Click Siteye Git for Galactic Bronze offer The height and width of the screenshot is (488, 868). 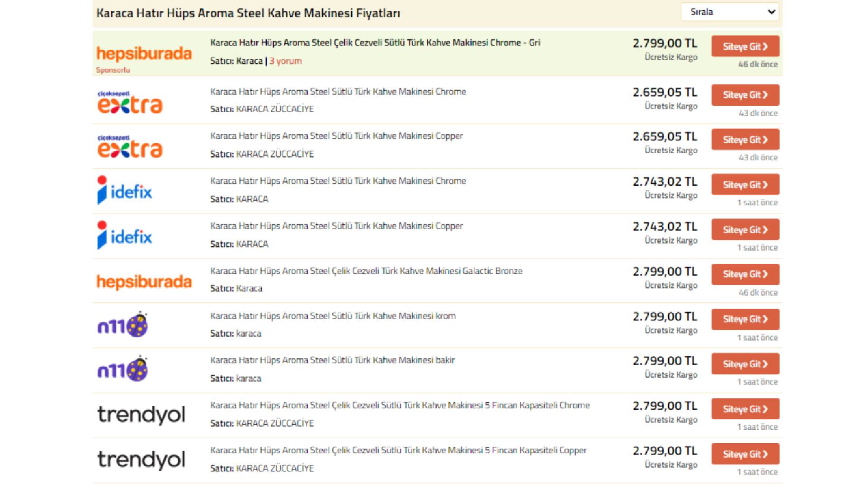[x=745, y=274]
